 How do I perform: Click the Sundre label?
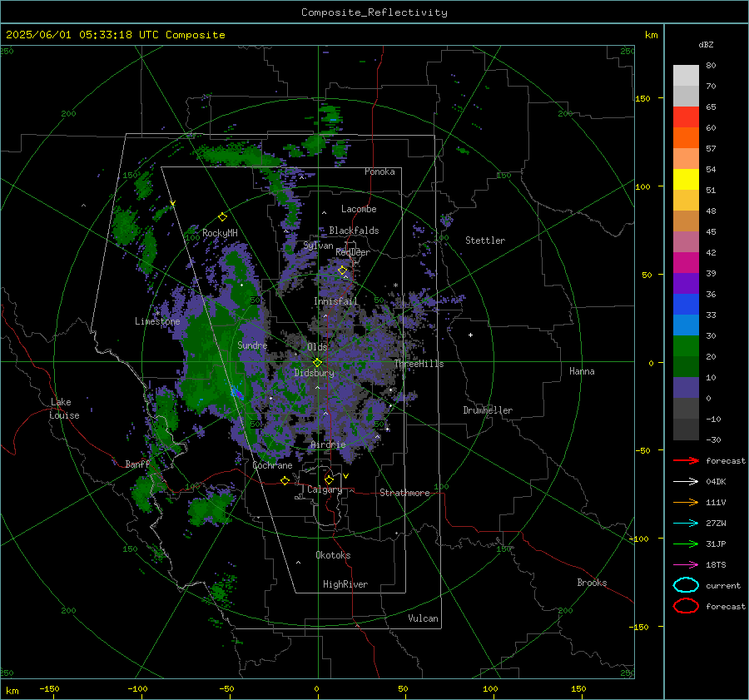point(252,345)
